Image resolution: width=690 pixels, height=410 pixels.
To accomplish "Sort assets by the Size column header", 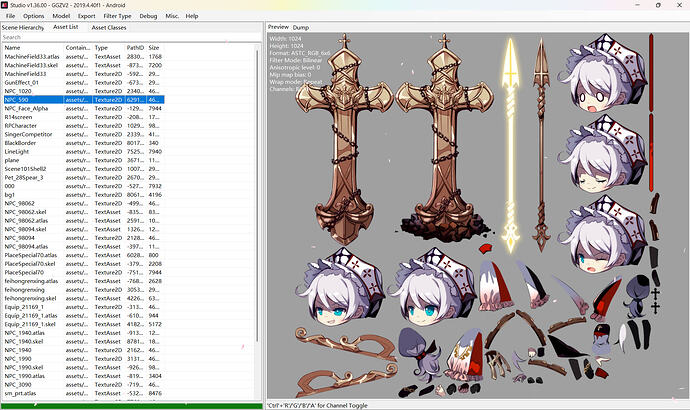I will (155, 48).
